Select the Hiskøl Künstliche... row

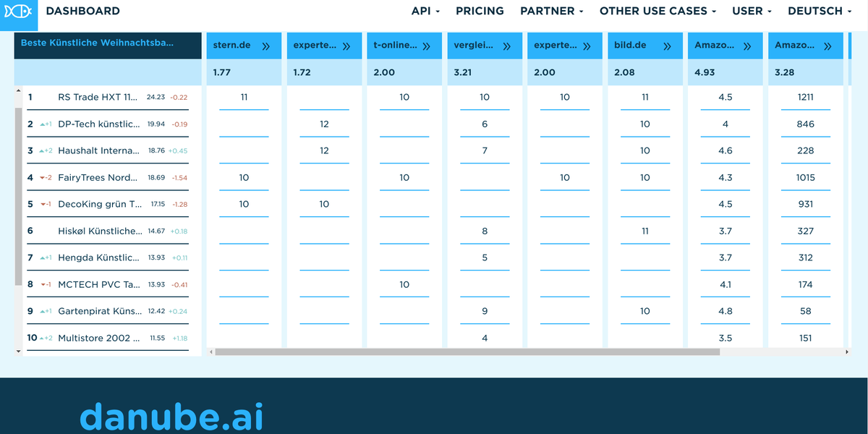click(108, 231)
